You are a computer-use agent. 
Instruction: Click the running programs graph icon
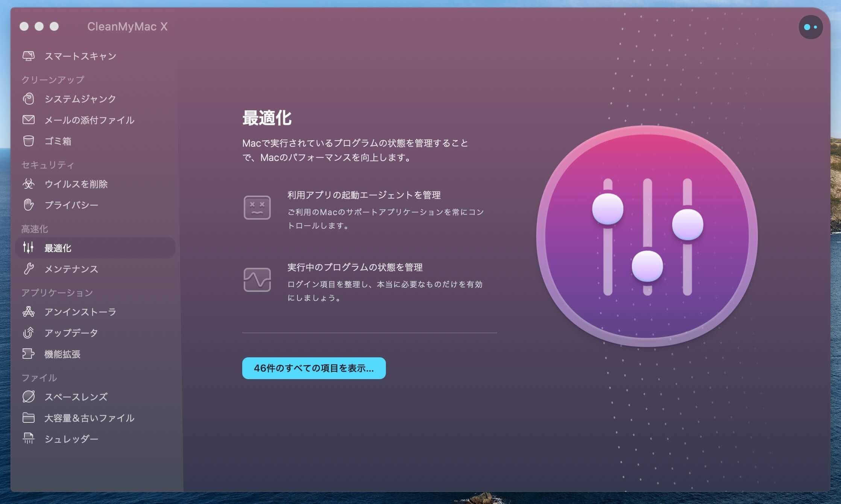pyautogui.click(x=258, y=279)
